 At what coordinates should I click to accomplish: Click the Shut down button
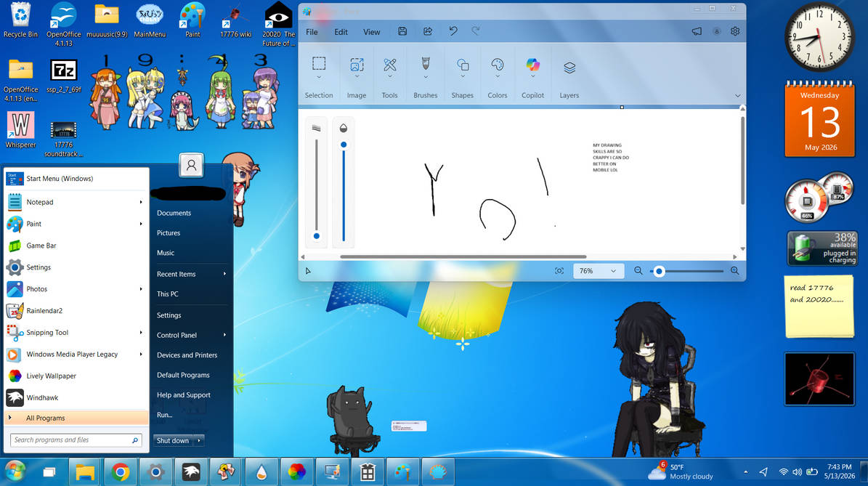tap(174, 441)
